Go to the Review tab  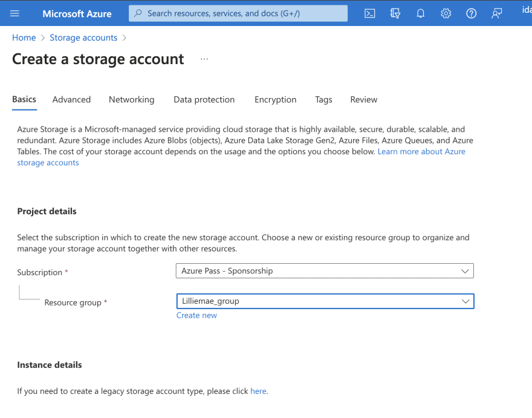pos(364,99)
